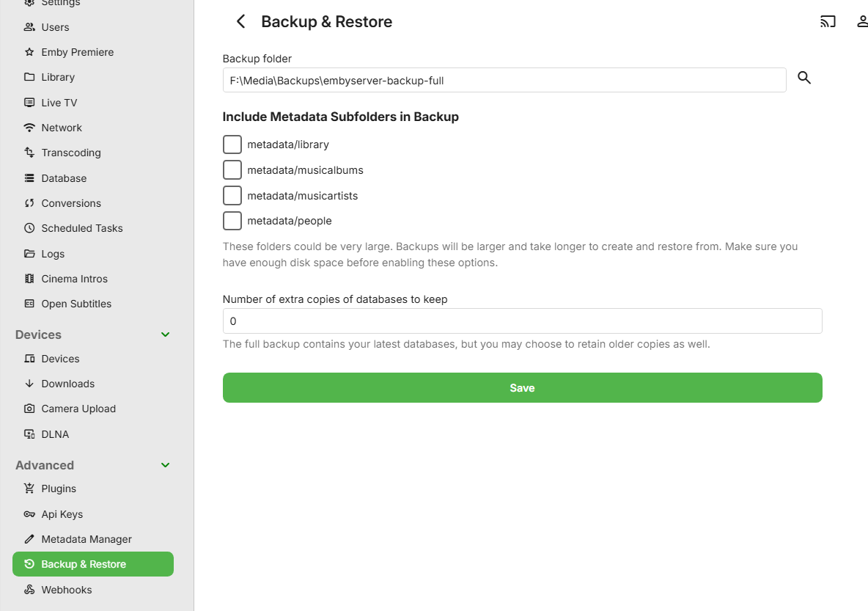Collapse the Devices section chevron
Viewport: 868px width, 611px height.
[166, 334]
